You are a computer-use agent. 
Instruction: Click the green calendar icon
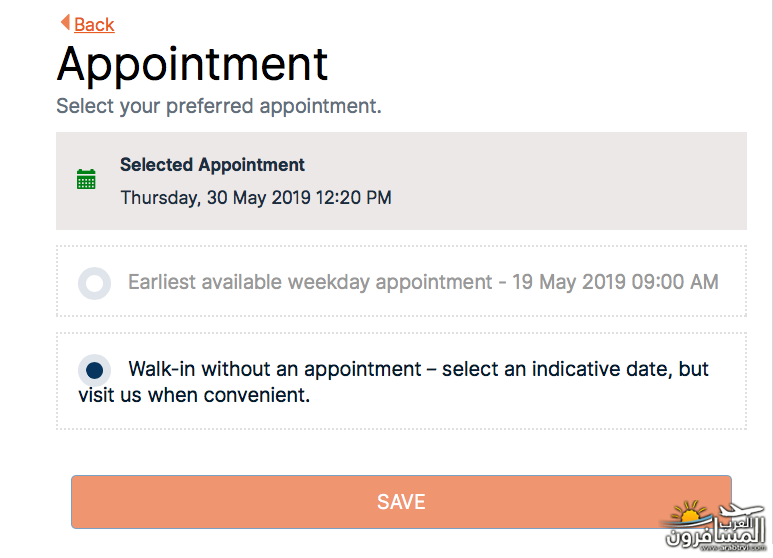86,179
